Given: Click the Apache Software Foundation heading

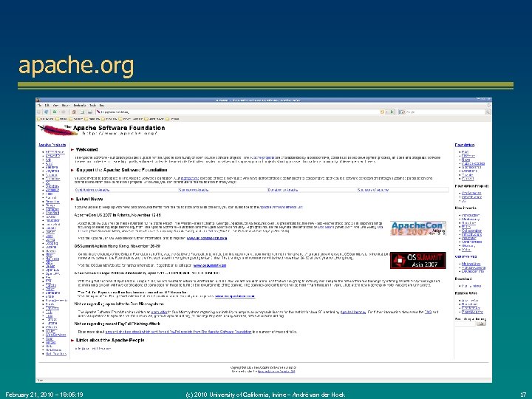Looking at the screenshot, I should point(119,128).
